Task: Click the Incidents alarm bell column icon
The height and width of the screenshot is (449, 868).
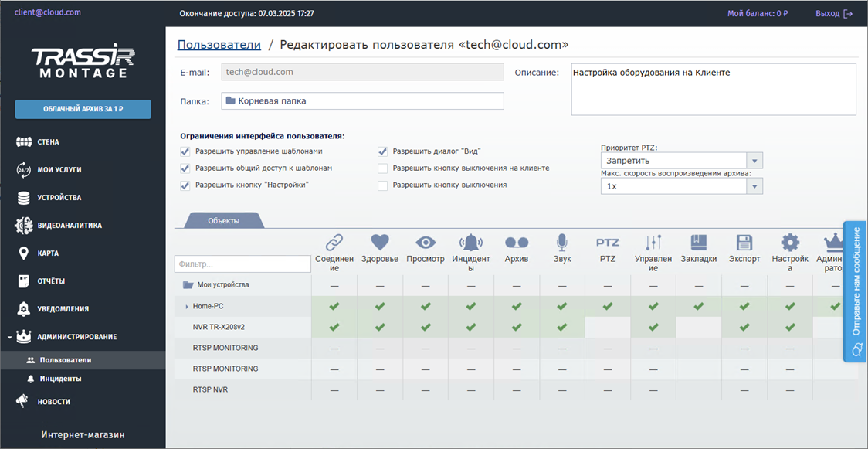Action: point(471,242)
